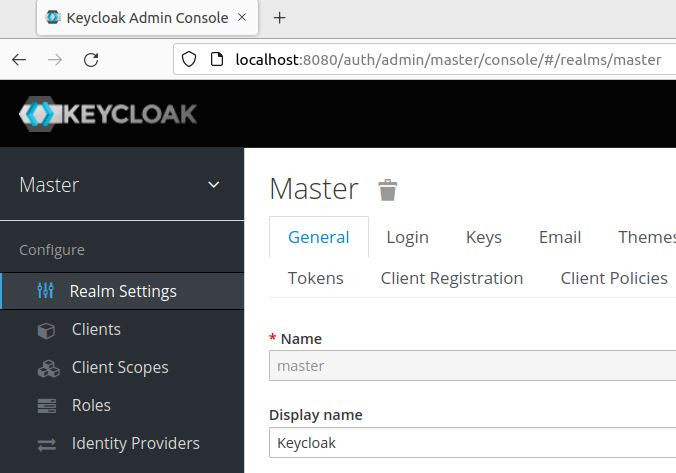
Task: Click the Configure section heading
Action: [52, 251]
